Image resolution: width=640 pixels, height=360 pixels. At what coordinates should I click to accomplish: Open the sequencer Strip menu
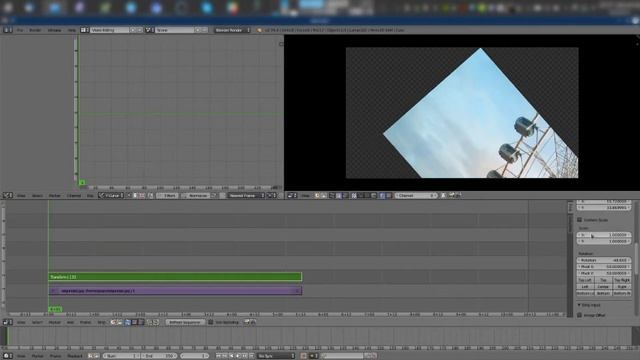(101, 322)
